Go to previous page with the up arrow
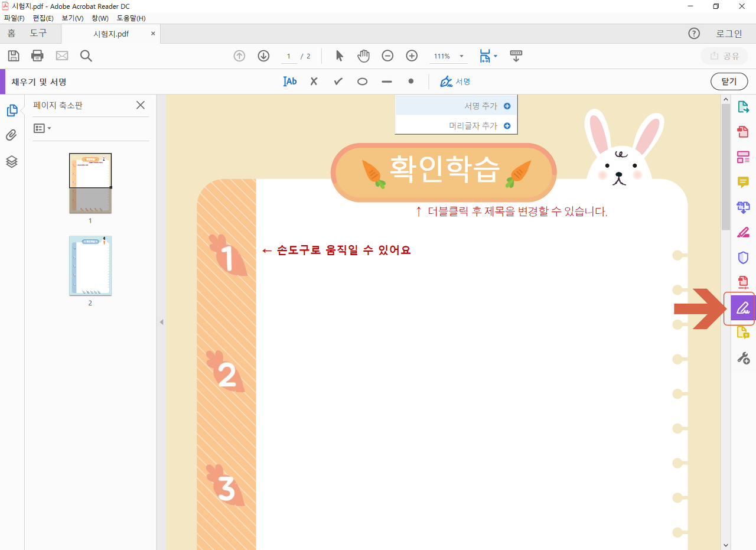756x550 pixels. click(x=239, y=56)
